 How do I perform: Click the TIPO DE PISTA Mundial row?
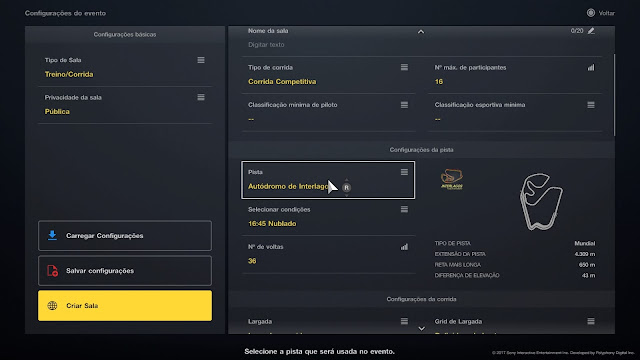point(515,243)
